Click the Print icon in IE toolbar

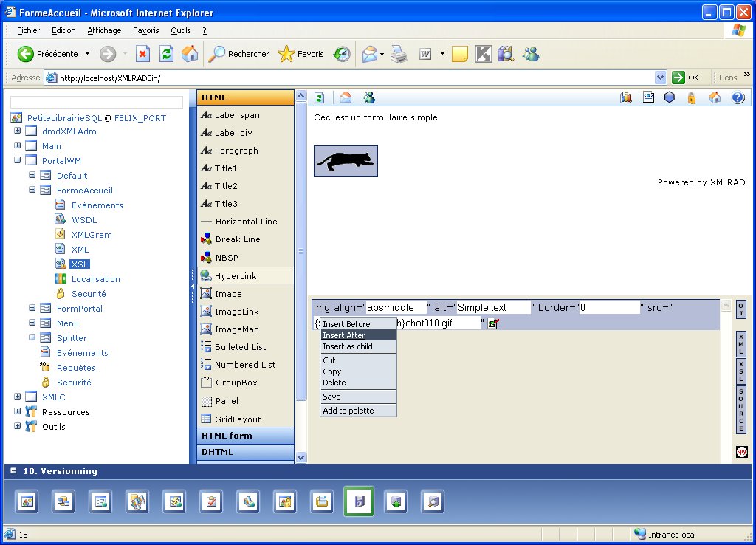pyautogui.click(x=399, y=54)
